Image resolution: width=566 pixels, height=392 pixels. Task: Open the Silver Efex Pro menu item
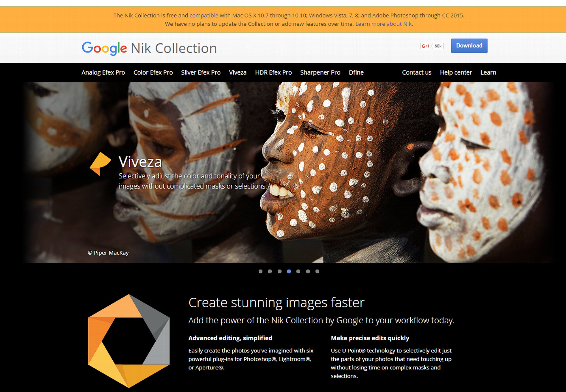pyautogui.click(x=201, y=72)
